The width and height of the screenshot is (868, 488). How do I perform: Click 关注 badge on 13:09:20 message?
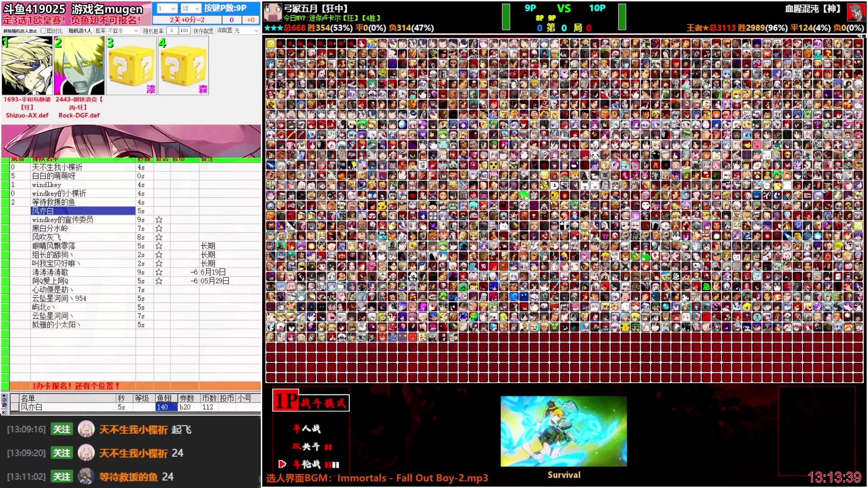click(x=62, y=453)
